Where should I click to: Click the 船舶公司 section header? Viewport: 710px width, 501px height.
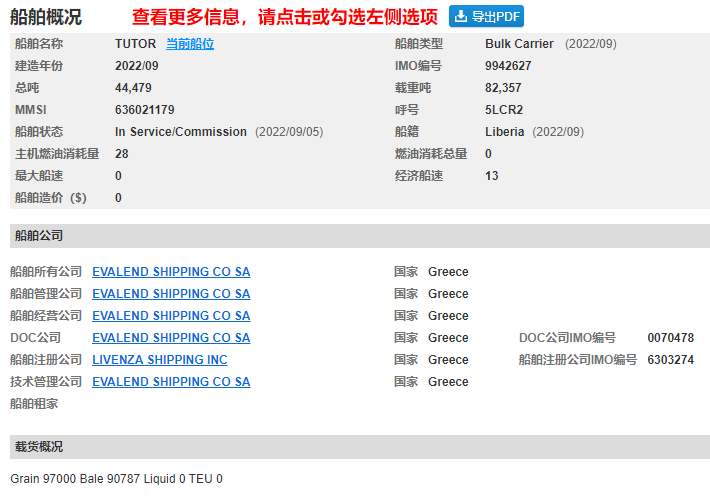(39, 236)
